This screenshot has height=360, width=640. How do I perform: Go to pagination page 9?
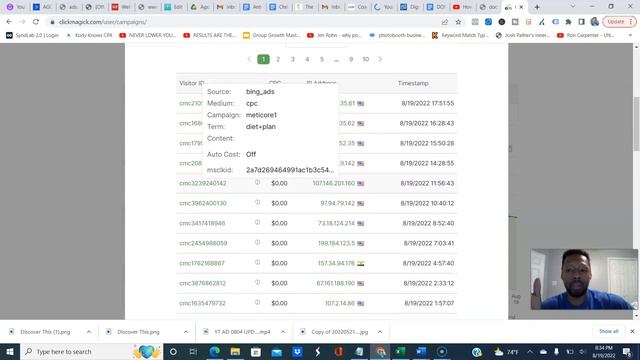[351, 59]
